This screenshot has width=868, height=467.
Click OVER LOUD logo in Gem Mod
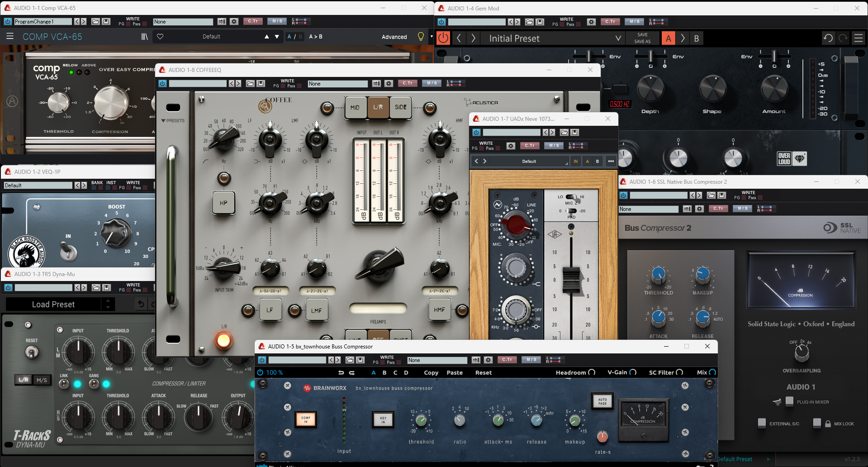(792, 158)
